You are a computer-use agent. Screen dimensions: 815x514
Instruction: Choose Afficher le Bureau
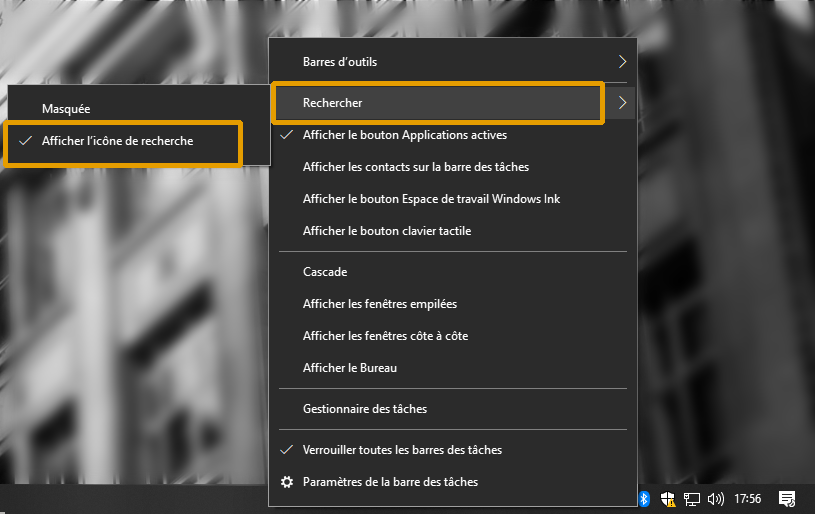tap(350, 368)
